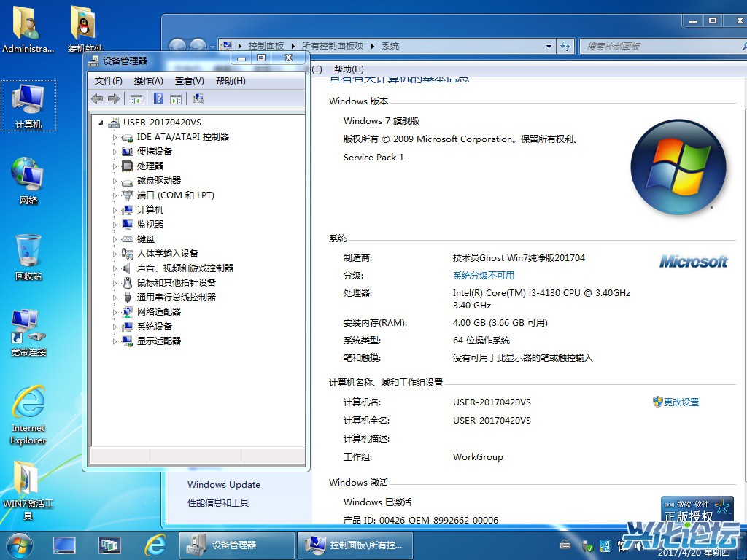Expand the IDE ATA/ATAPI 控制器 node

pyautogui.click(x=115, y=137)
